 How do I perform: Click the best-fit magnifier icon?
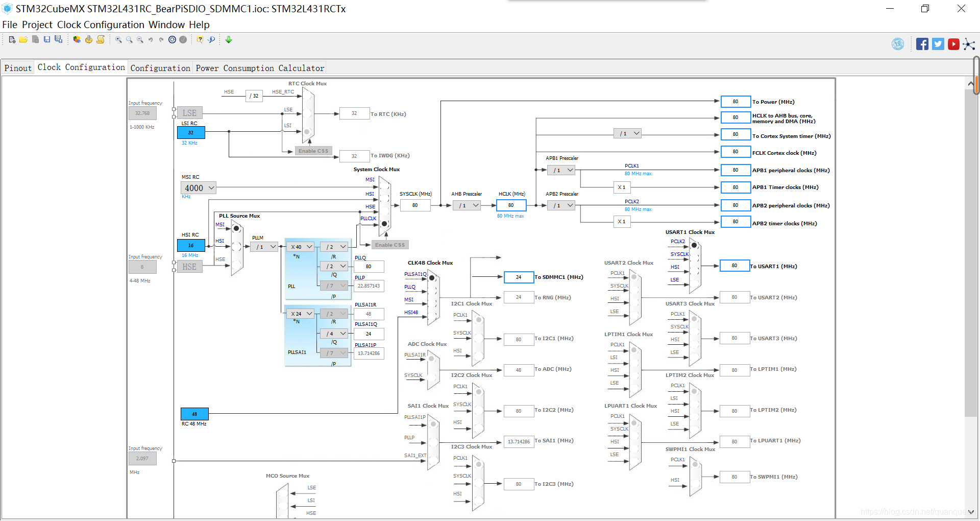pos(129,39)
